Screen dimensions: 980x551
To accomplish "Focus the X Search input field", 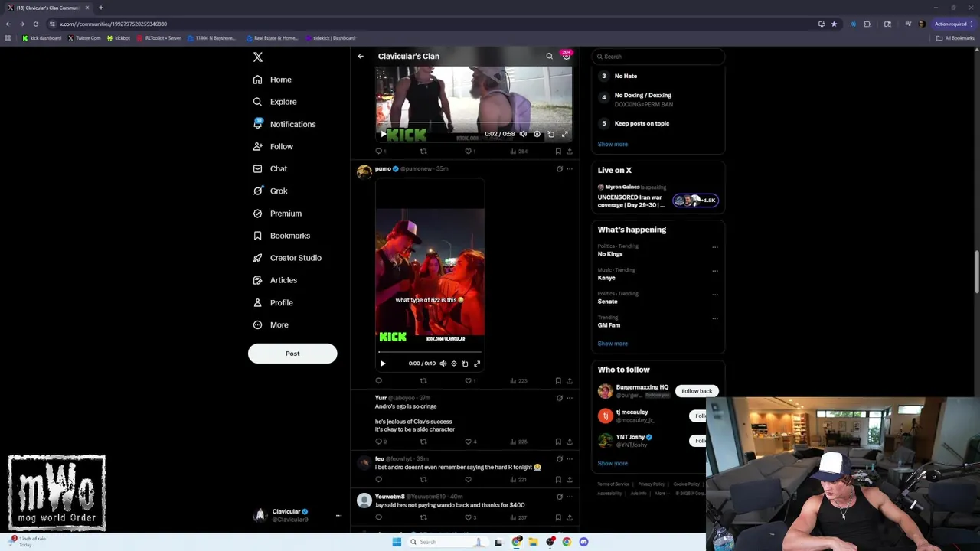I will click(658, 57).
